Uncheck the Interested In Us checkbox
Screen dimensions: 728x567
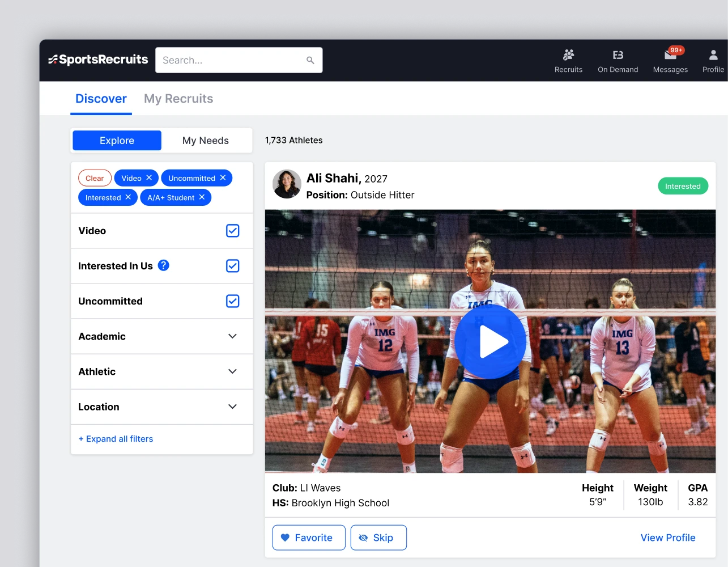(x=232, y=266)
